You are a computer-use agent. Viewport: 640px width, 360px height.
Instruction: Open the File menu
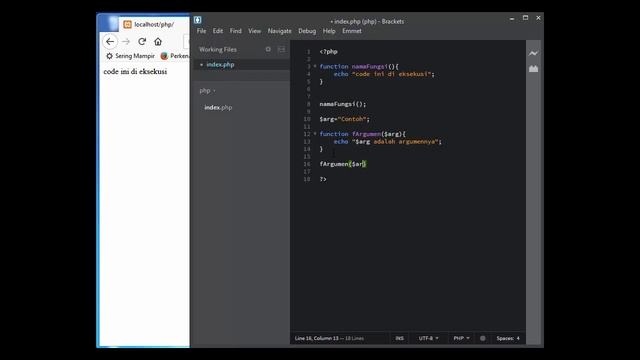coord(201,31)
